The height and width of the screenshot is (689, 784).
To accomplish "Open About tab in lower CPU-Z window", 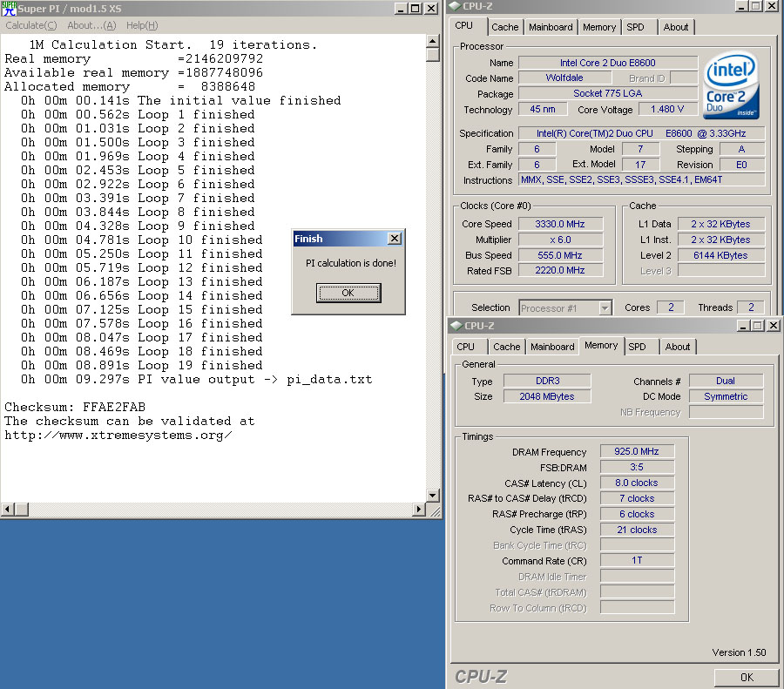I will pos(678,347).
